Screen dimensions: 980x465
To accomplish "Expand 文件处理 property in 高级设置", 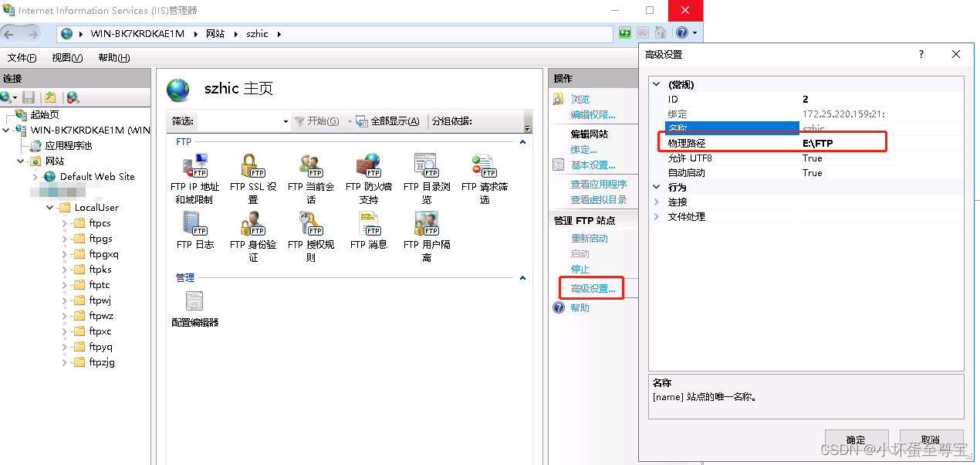I will coord(657,216).
